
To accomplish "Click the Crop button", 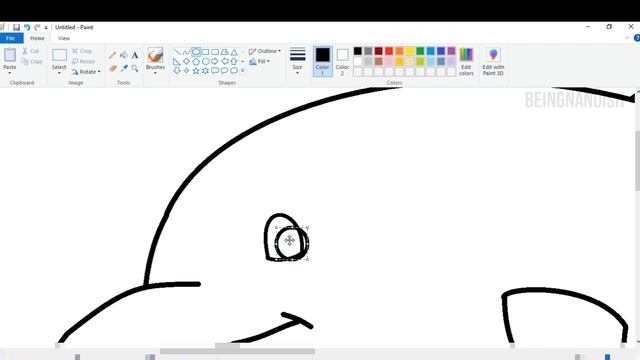I will 82,51.
